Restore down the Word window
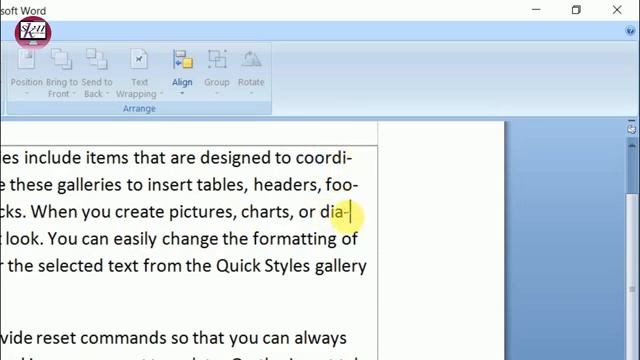 click(576, 10)
